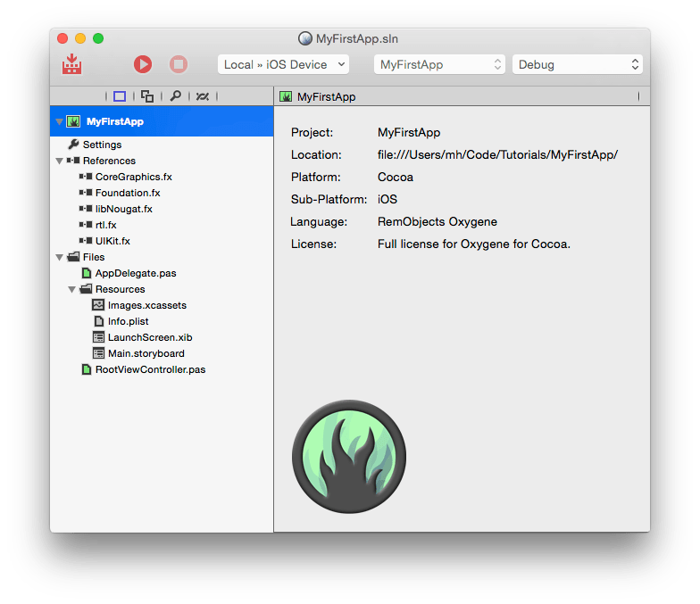
Task: Click the large Fire logo image
Action: [x=349, y=457]
